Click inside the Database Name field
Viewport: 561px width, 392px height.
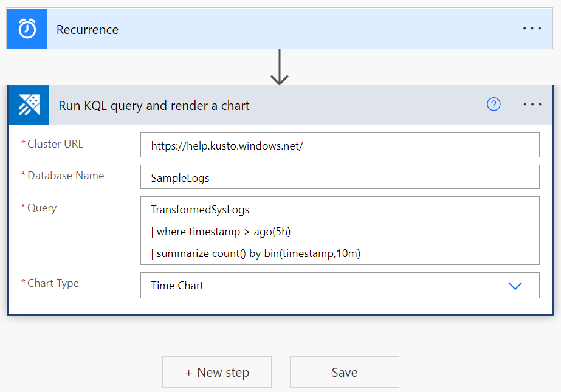340,176
